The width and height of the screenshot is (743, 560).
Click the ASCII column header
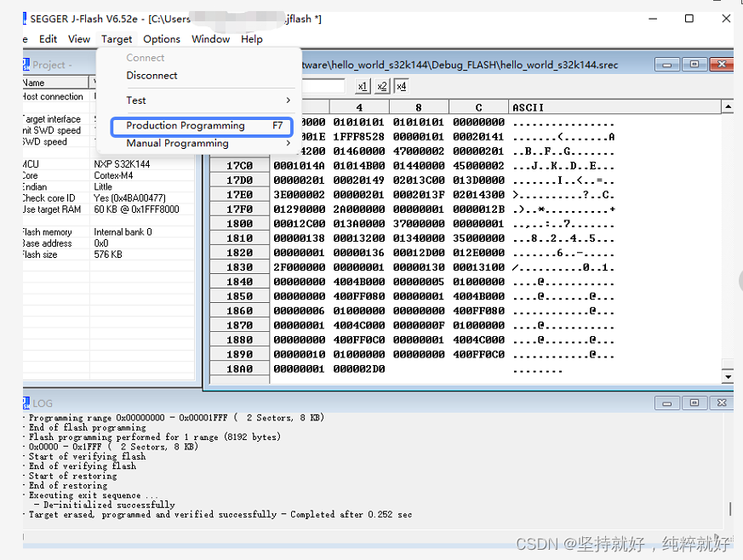pyautogui.click(x=614, y=107)
